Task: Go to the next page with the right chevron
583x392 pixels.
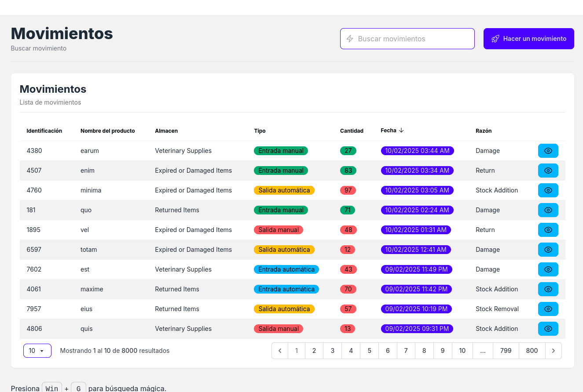Action: click(x=554, y=351)
